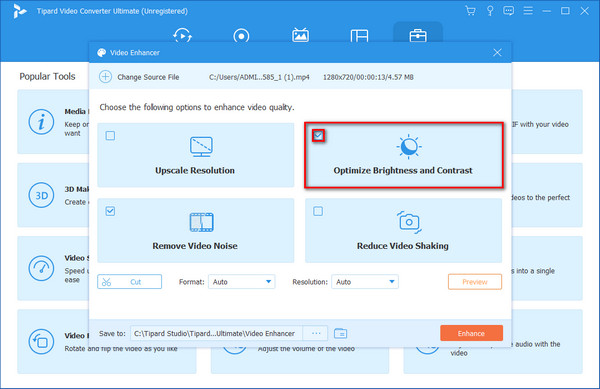Open the feedback chat icon
Screen dimensions: 600x389
509,11
